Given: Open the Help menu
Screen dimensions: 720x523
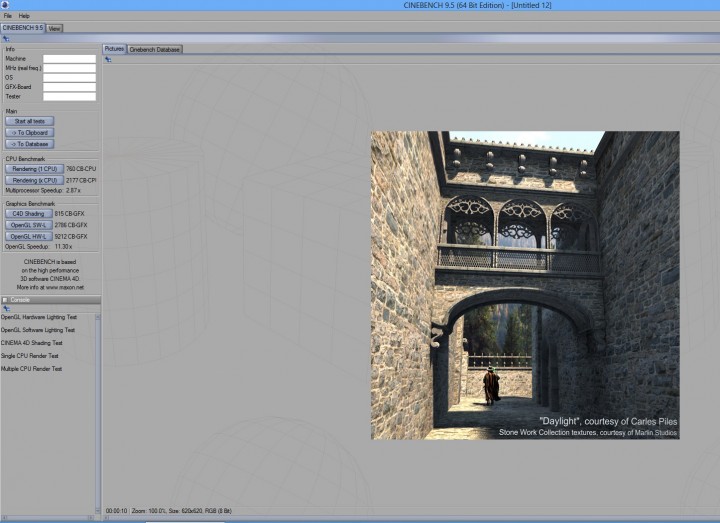Looking at the screenshot, I should (x=24, y=16).
